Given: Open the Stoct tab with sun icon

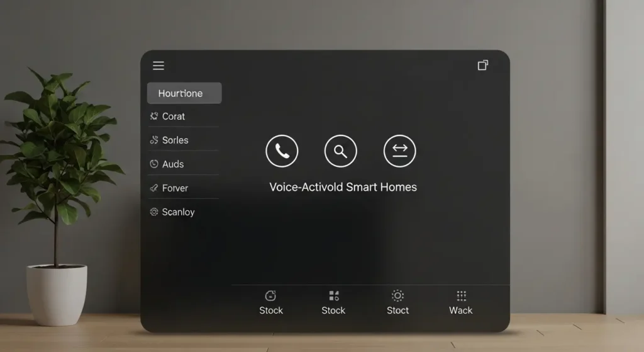Looking at the screenshot, I should coord(397,302).
